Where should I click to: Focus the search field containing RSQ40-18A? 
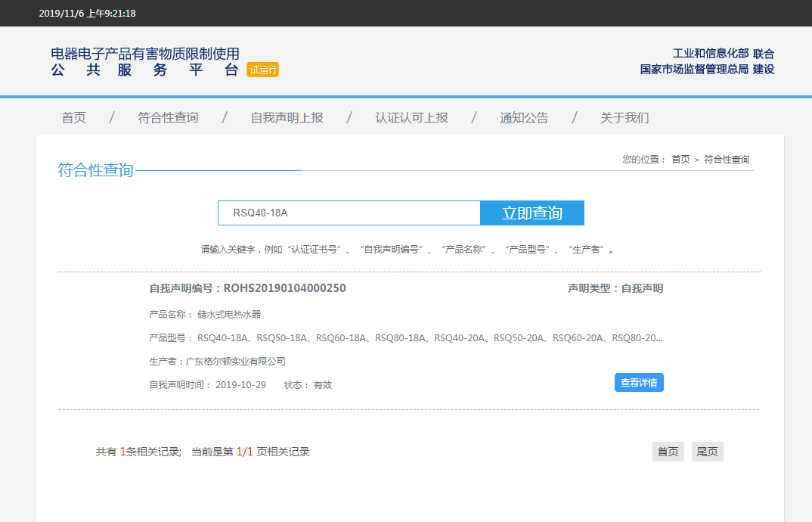coord(349,213)
